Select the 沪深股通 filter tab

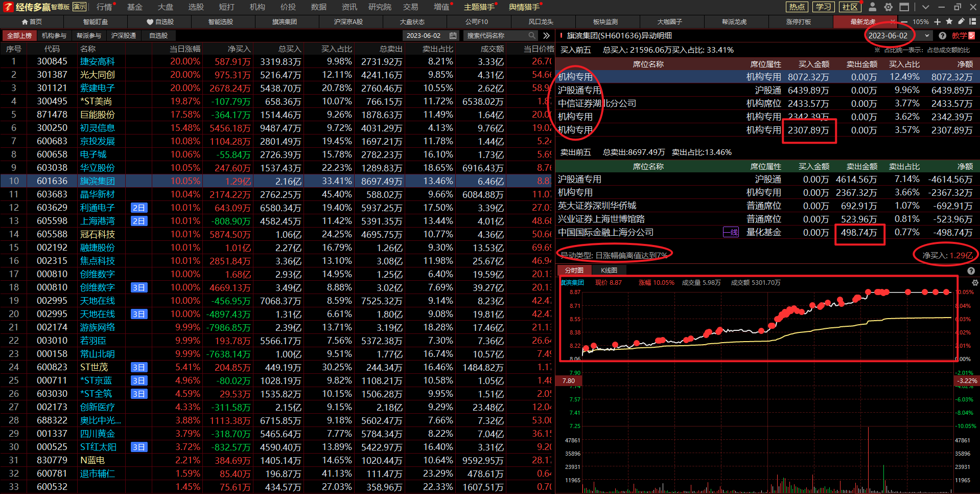124,35
